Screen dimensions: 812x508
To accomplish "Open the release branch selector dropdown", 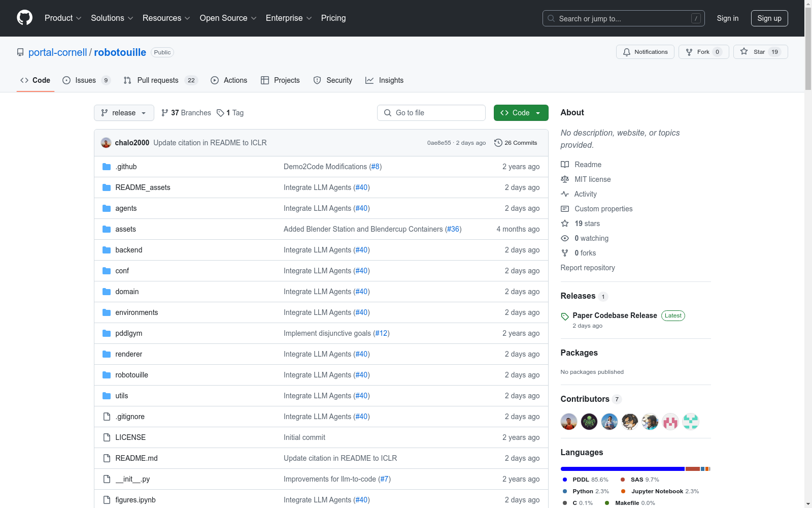I will click(x=124, y=113).
